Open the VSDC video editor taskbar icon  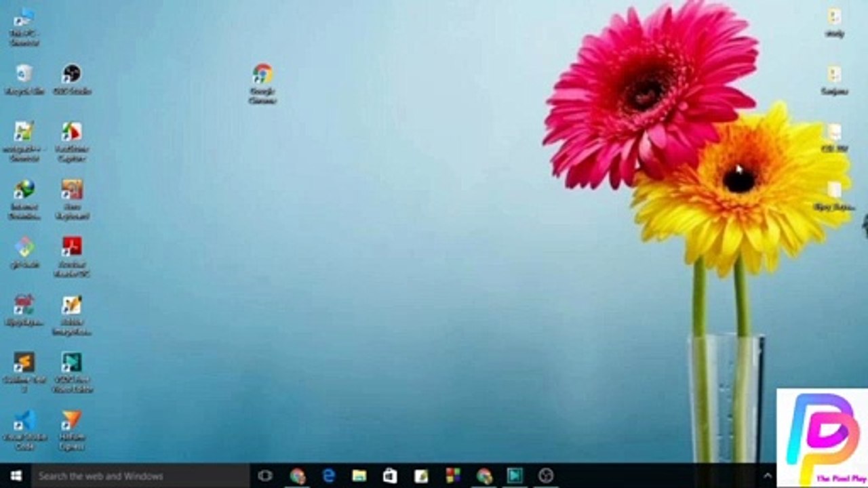point(515,476)
